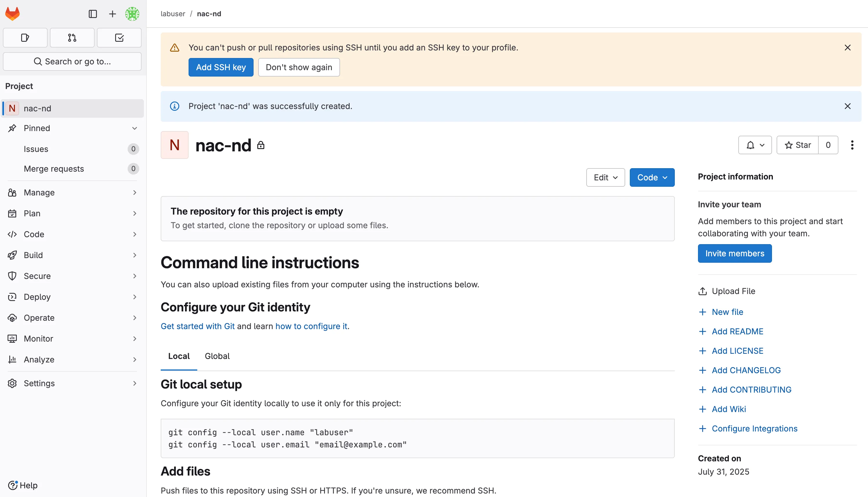The image size is (868, 497).
Task: Dismiss the SSH key warning banner
Action: tap(847, 48)
